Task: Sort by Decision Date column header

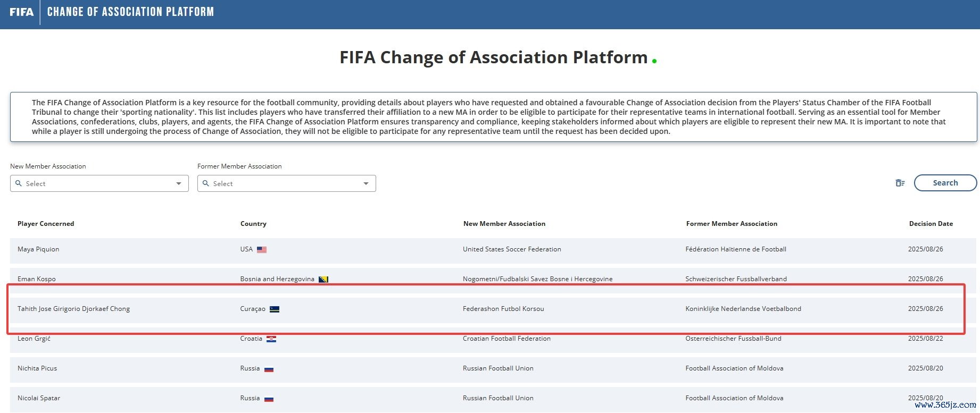Action: coord(931,224)
